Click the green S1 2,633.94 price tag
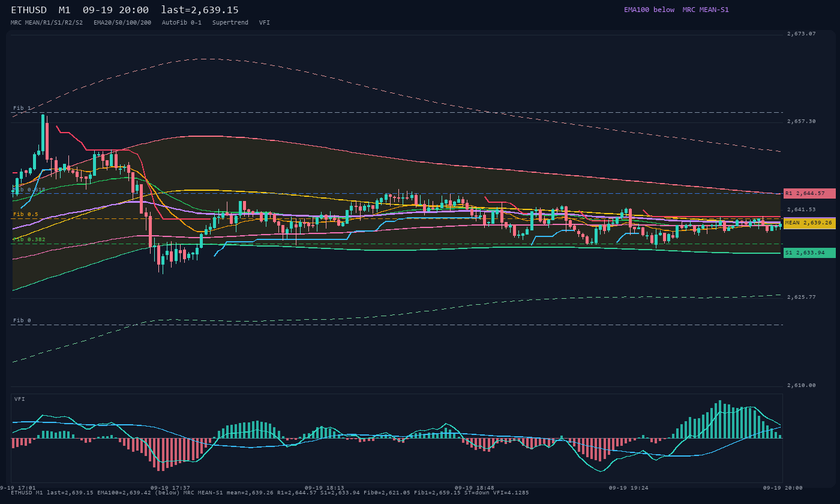 (809, 253)
